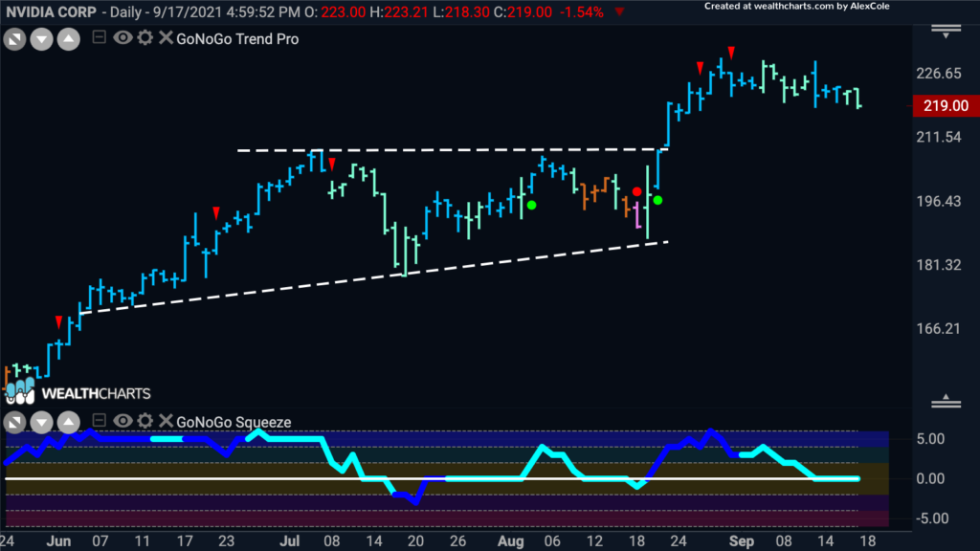The image size is (980, 551).
Task: Open GoNoGo Trend Pro settings gear
Action: click(145, 37)
